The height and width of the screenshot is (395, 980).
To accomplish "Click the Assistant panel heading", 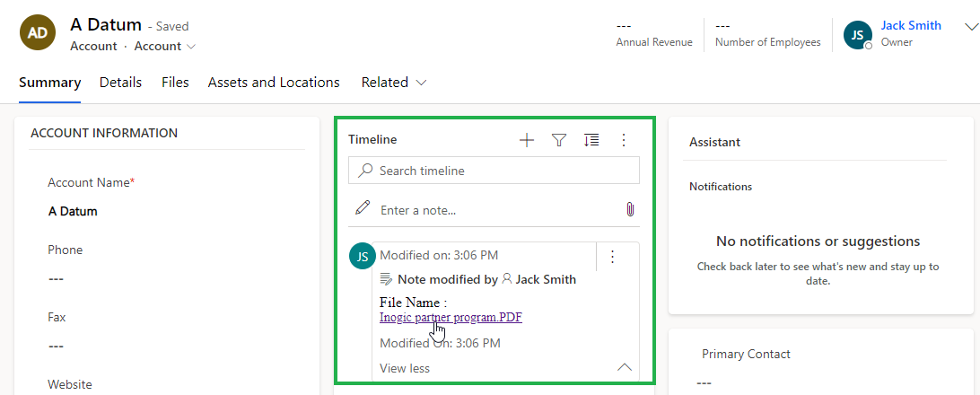I will pyautogui.click(x=714, y=143).
